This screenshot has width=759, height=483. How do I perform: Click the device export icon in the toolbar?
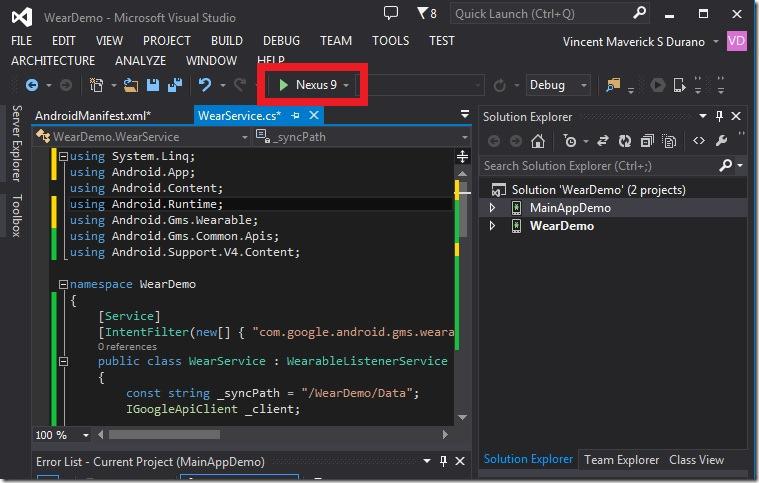point(680,85)
